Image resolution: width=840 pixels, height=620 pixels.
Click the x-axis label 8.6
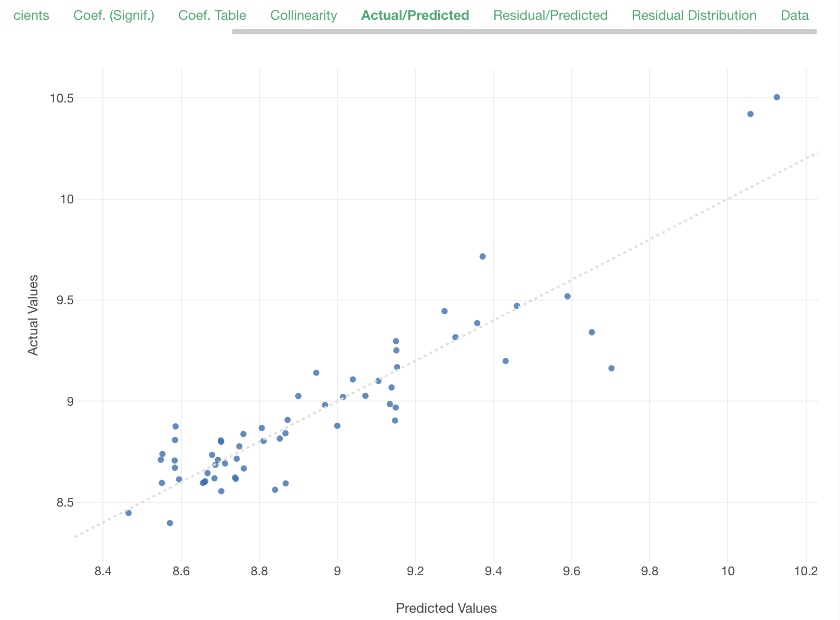(181, 572)
